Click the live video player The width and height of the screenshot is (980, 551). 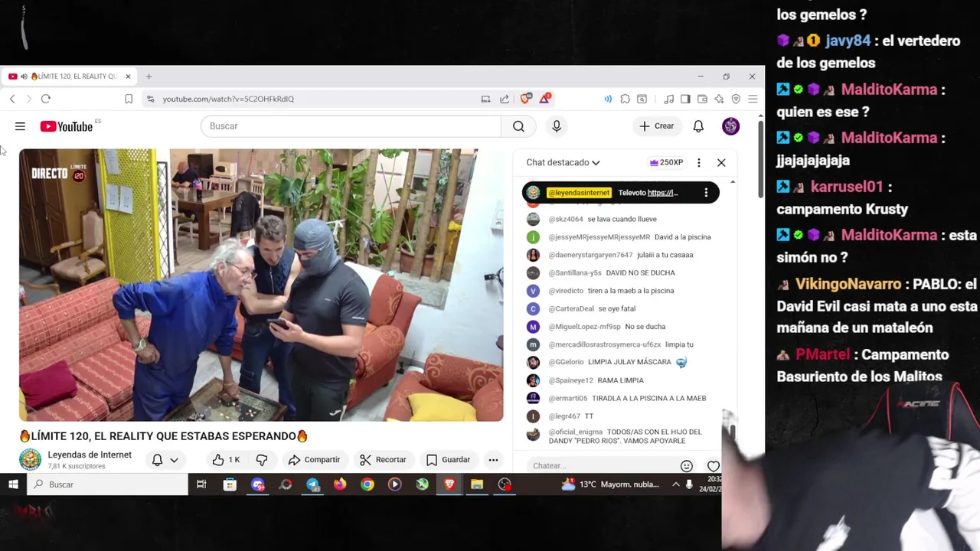261,285
